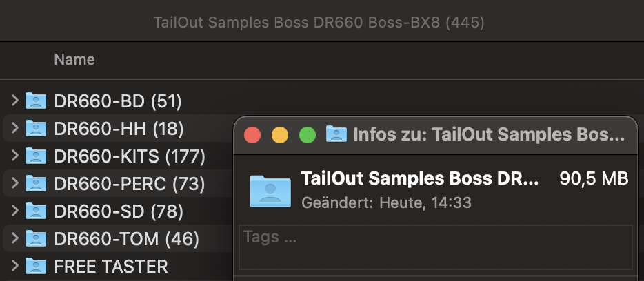This screenshot has height=281, width=644.
Task: Close the Info window with red button
Action: point(252,134)
